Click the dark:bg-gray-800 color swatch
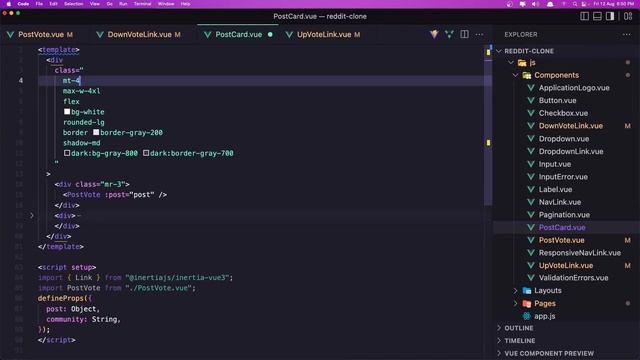 pos(67,153)
